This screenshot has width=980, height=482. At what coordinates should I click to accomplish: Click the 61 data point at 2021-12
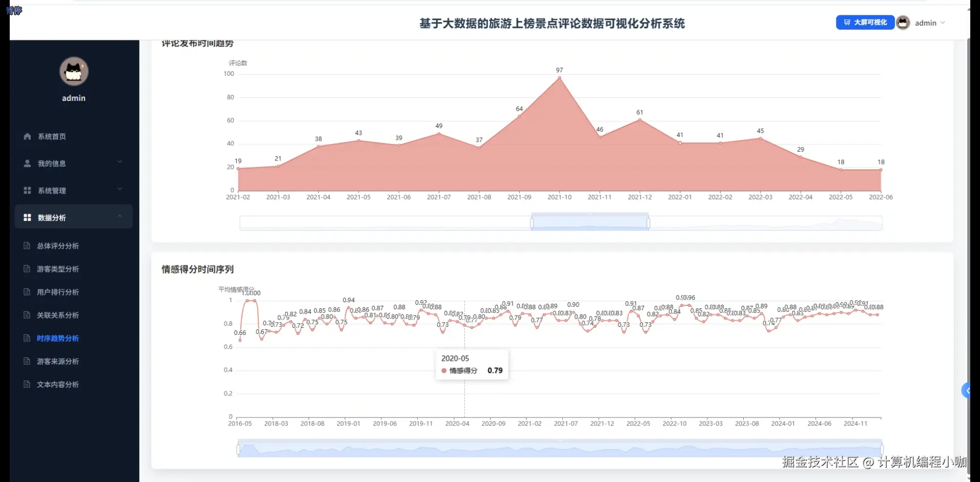[640, 120]
